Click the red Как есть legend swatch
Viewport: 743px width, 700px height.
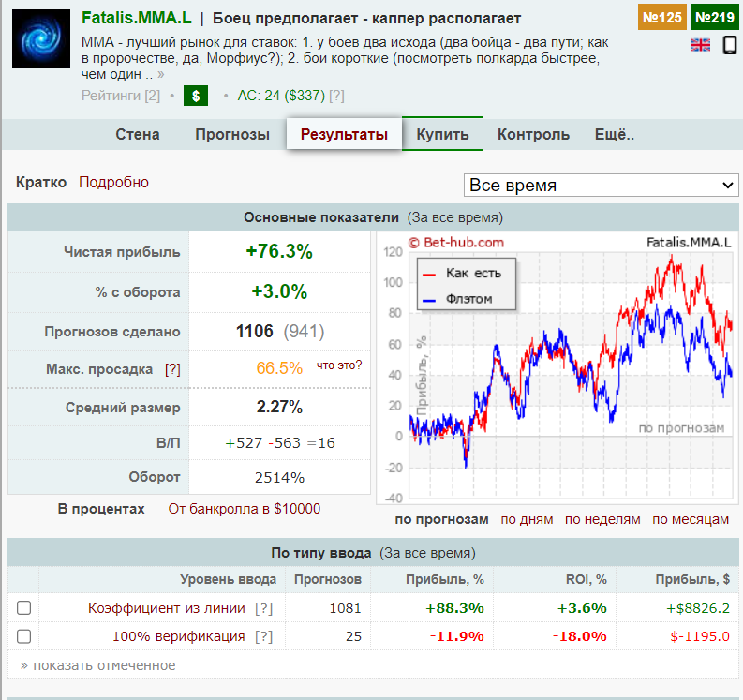pyautogui.click(x=430, y=274)
